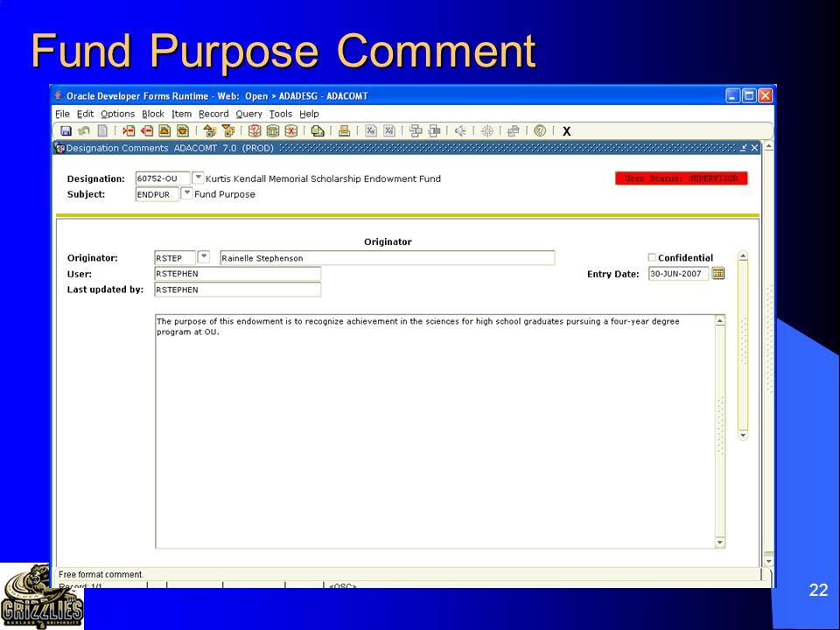Image resolution: width=840 pixels, height=630 pixels.
Task: Click the first greyed Xs toolbar icon
Action: (371, 130)
